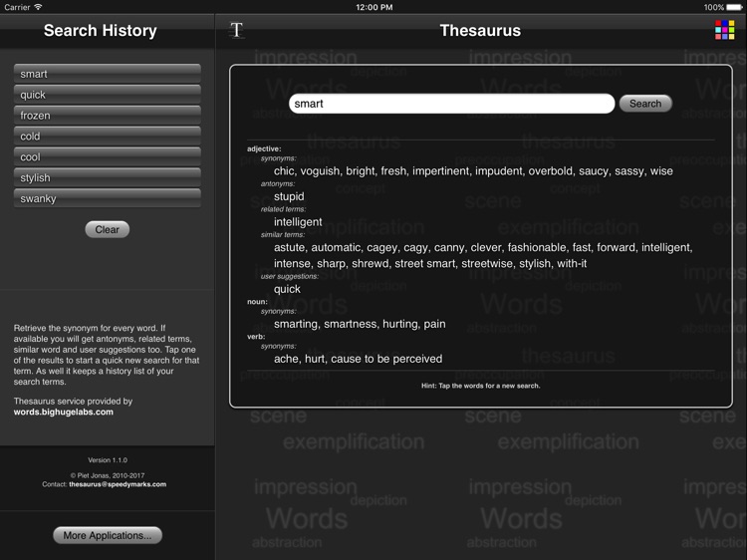
Task: Tap synonym 'chic'
Action: 284,171
